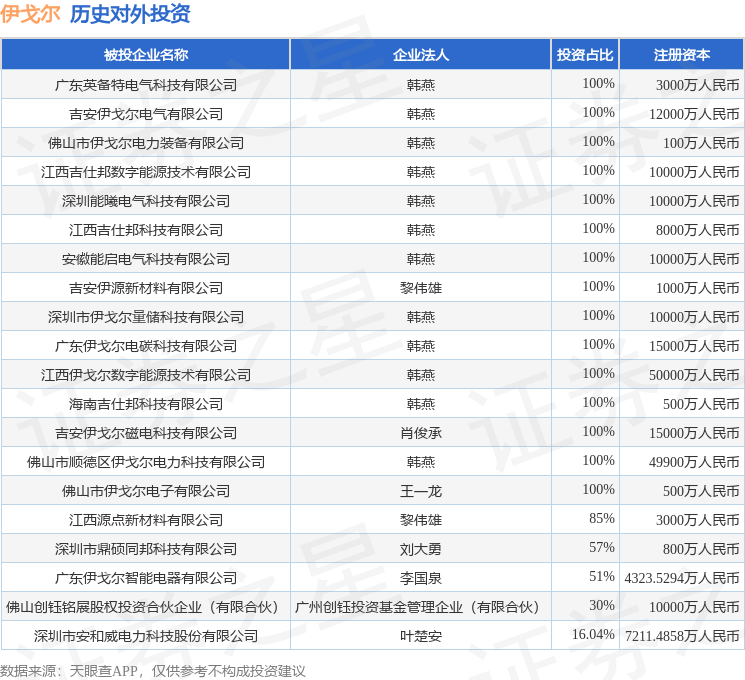Viewport: 745px width, 680px height.
Task: Click legal person 肖俊承
Action: (420, 433)
